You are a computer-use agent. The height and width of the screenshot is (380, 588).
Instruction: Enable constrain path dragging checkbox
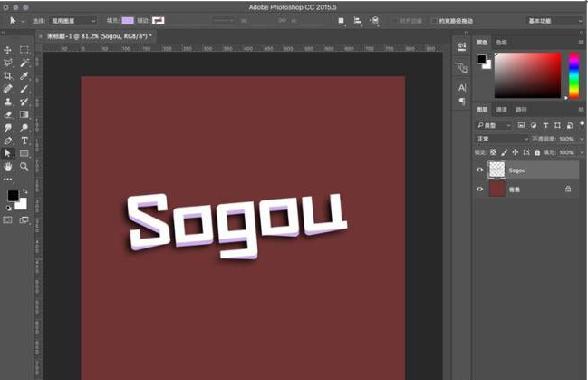[x=434, y=21]
